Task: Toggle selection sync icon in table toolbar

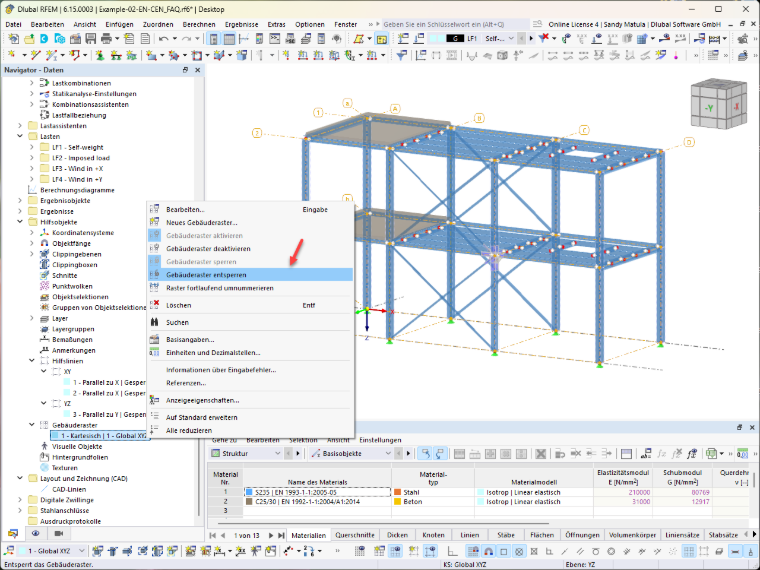Action: [x=425, y=454]
